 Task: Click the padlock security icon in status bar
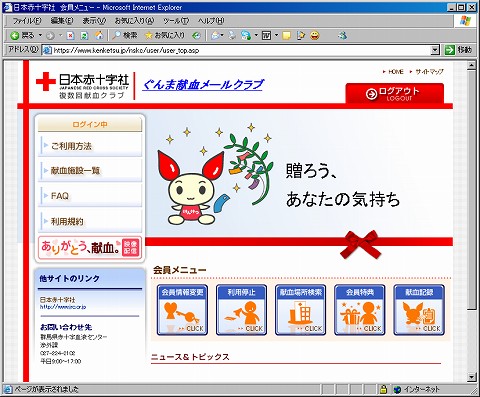tap(383, 389)
